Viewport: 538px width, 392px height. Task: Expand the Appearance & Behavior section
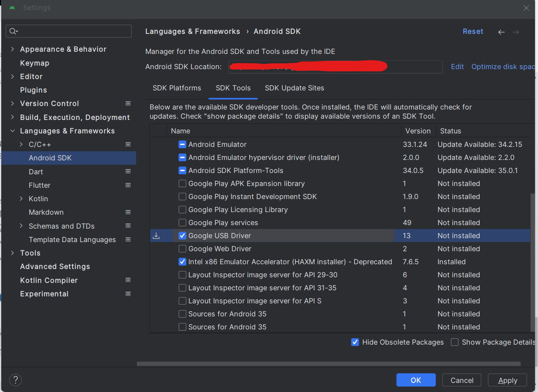click(12, 49)
